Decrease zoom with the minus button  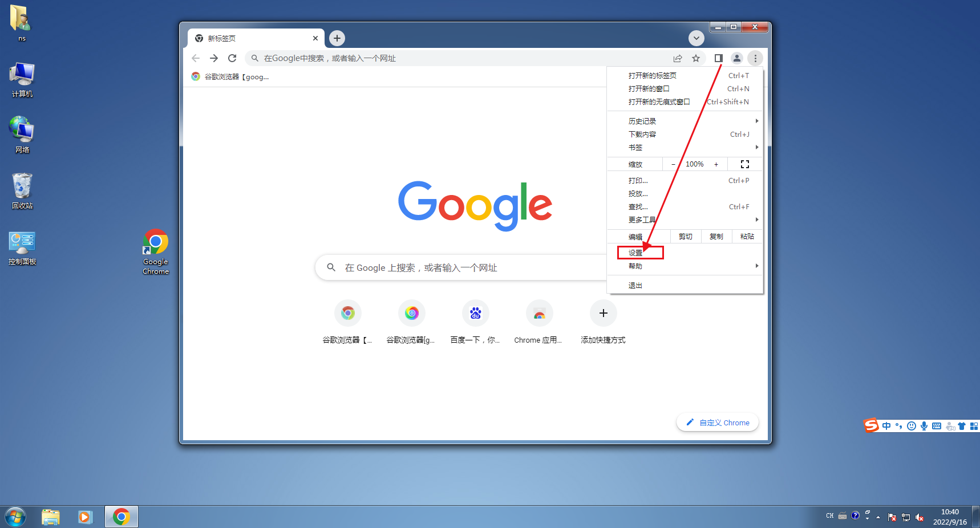(673, 164)
